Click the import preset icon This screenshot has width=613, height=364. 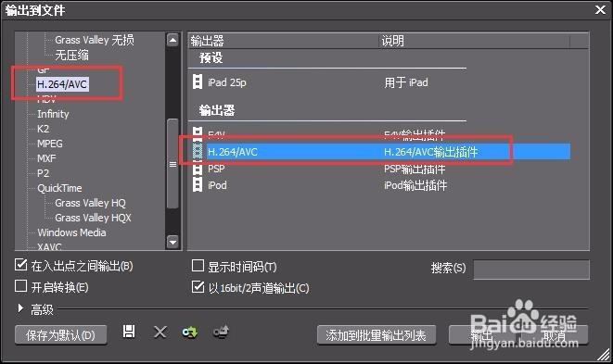pos(190,333)
